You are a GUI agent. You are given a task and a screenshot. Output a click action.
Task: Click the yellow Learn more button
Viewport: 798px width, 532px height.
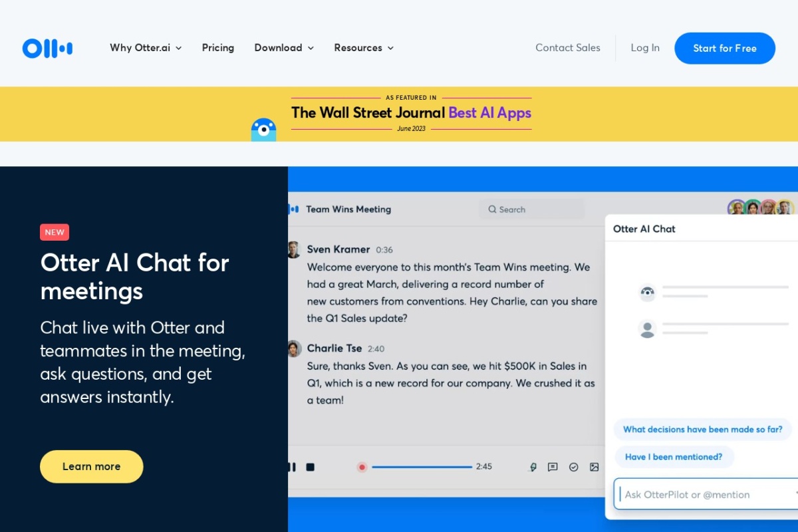(x=92, y=466)
